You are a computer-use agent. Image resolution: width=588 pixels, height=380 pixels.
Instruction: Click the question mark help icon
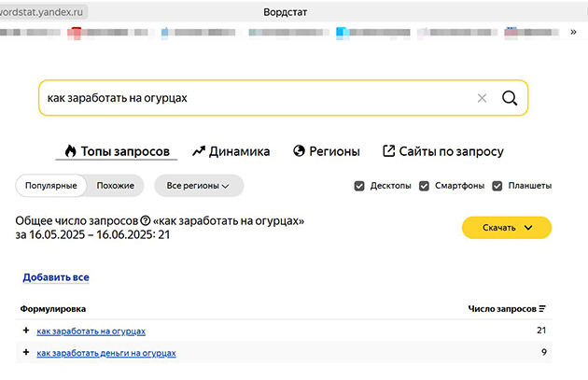click(145, 221)
